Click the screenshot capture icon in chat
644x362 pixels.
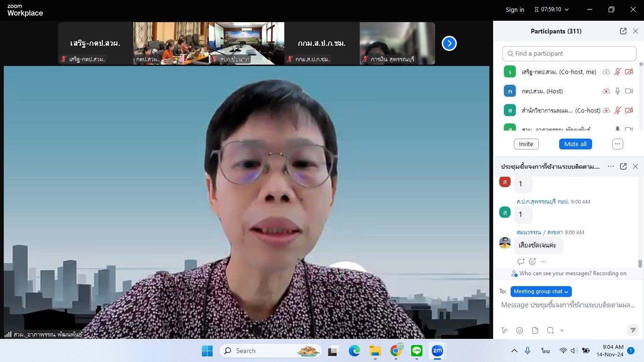(x=550, y=330)
